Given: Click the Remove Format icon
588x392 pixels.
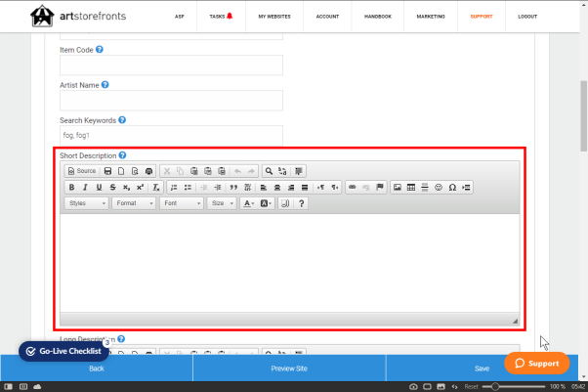Looking at the screenshot, I should click(x=156, y=188).
